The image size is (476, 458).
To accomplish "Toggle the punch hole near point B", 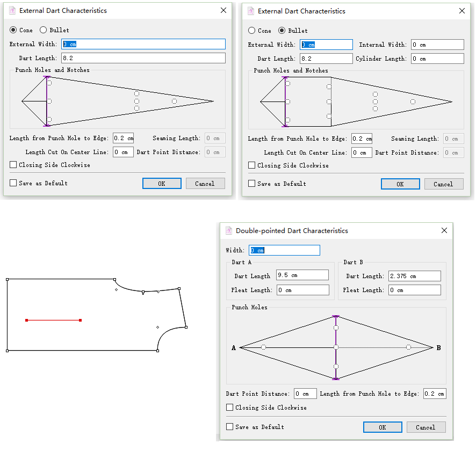I will 408,347.
